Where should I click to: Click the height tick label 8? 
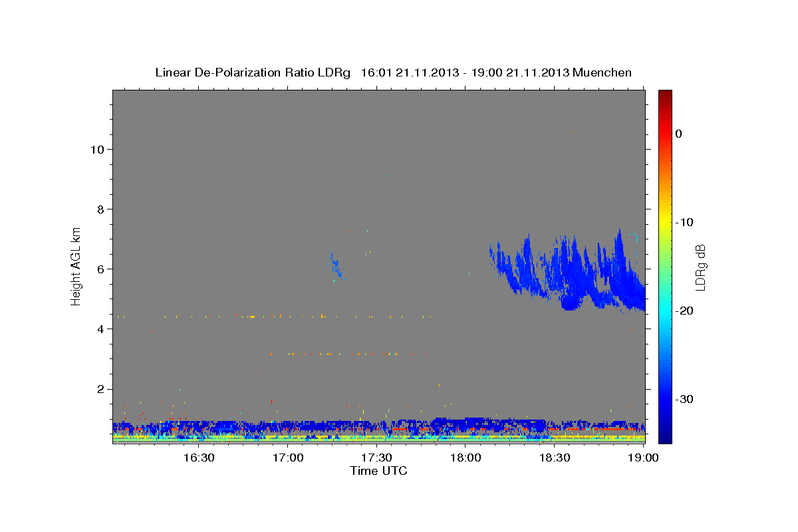(100, 209)
